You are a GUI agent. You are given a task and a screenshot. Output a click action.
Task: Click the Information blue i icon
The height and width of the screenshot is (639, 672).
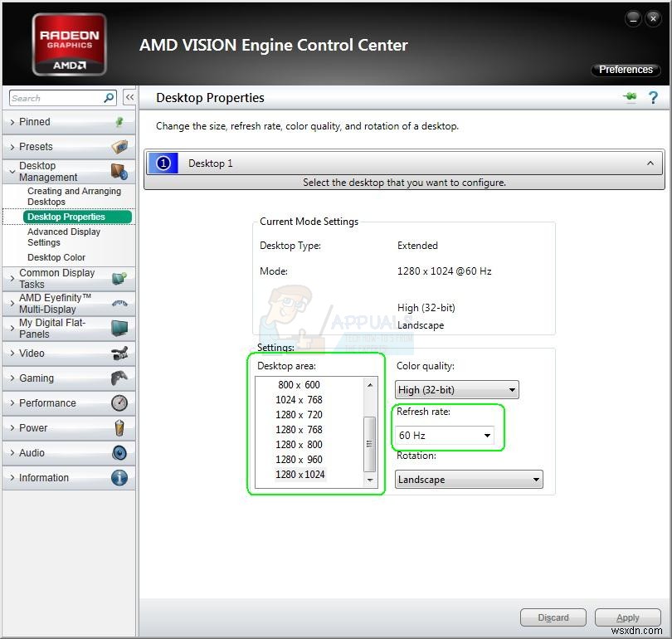click(119, 477)
